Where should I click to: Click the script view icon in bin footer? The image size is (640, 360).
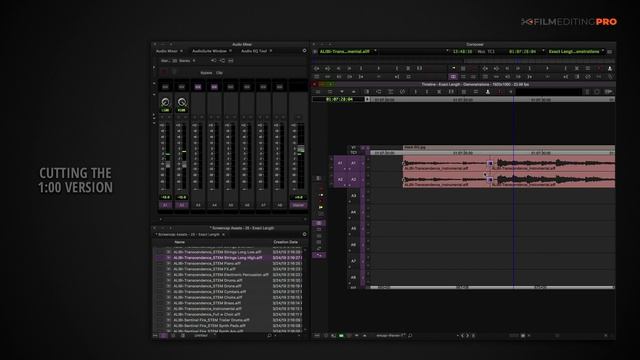182,336
